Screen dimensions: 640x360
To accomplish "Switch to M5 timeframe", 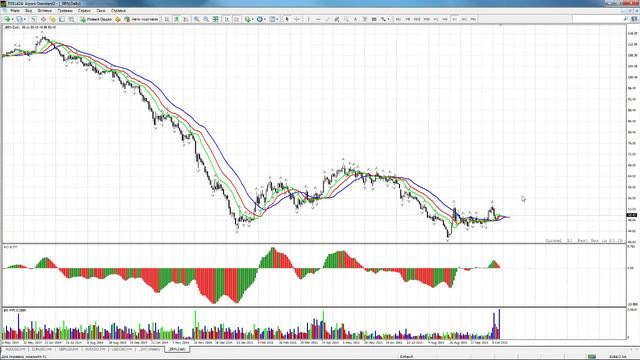I will coord(408,19).
